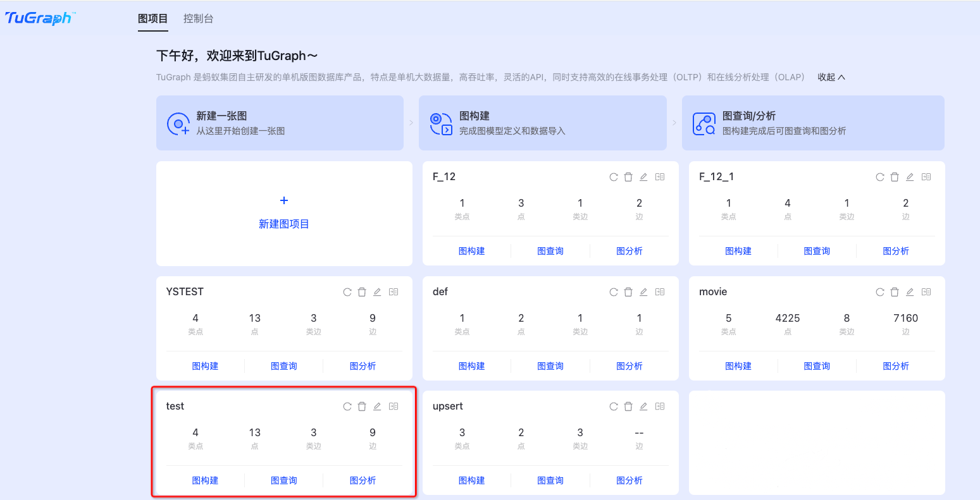Viewport: 980px width, 500px height.
Task: Open 图构建 for the lowercase test graph
Action: coord(206,480)
